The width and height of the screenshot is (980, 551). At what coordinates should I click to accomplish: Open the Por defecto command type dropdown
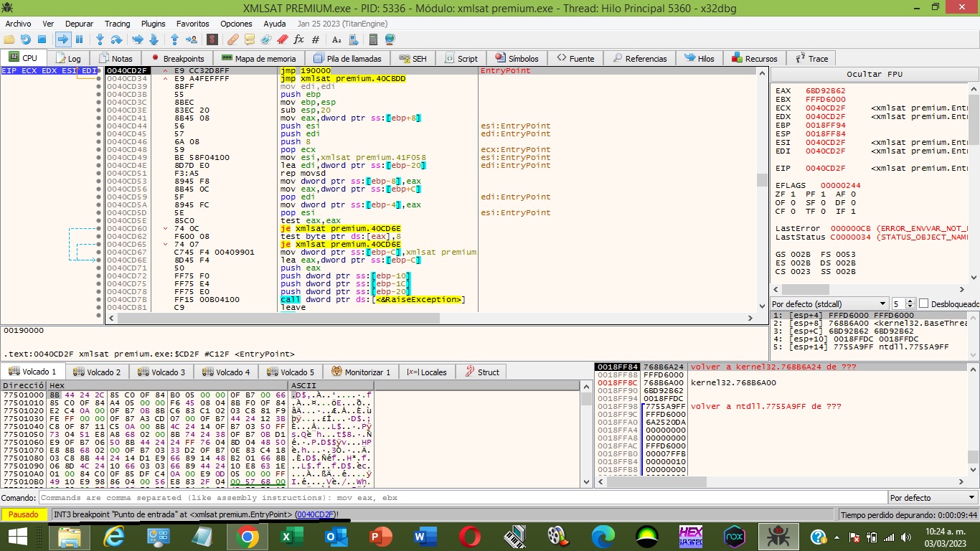(x=933, y=497)
